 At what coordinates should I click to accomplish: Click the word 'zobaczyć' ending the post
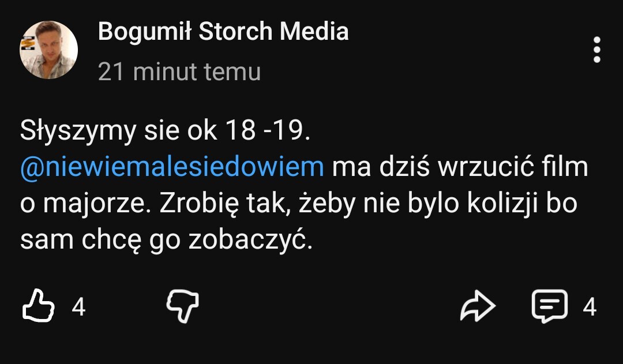coord(248,240)
